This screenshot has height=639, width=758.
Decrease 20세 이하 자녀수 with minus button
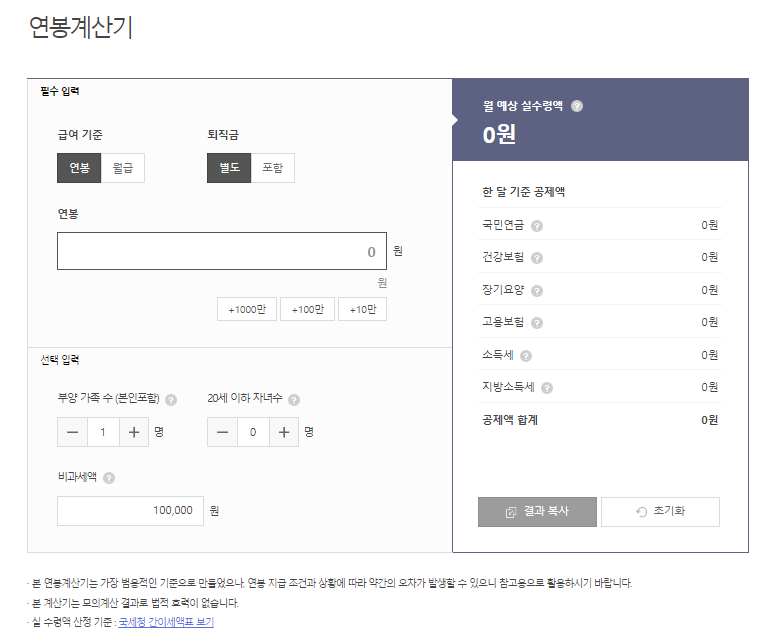(222, 432)
